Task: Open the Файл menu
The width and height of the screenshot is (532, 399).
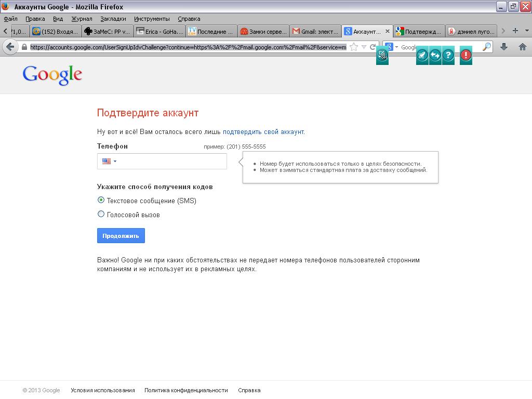Action: coord(10,19)
